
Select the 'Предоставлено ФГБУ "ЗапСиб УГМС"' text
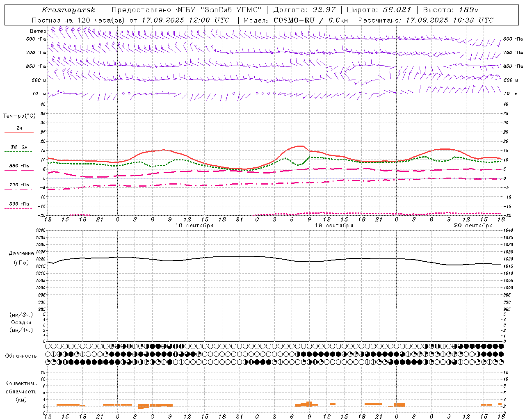point(187,10)
